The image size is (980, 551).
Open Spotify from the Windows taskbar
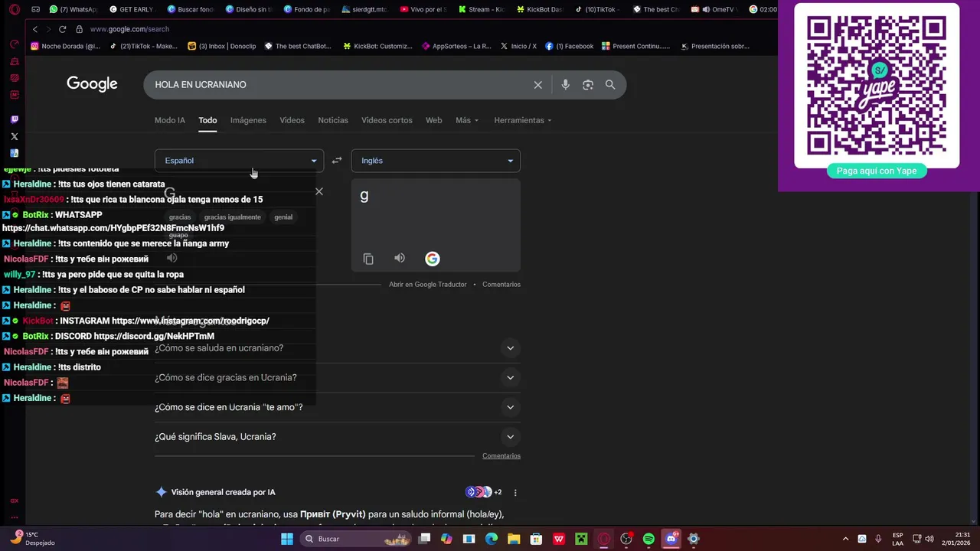coord(648,539)
